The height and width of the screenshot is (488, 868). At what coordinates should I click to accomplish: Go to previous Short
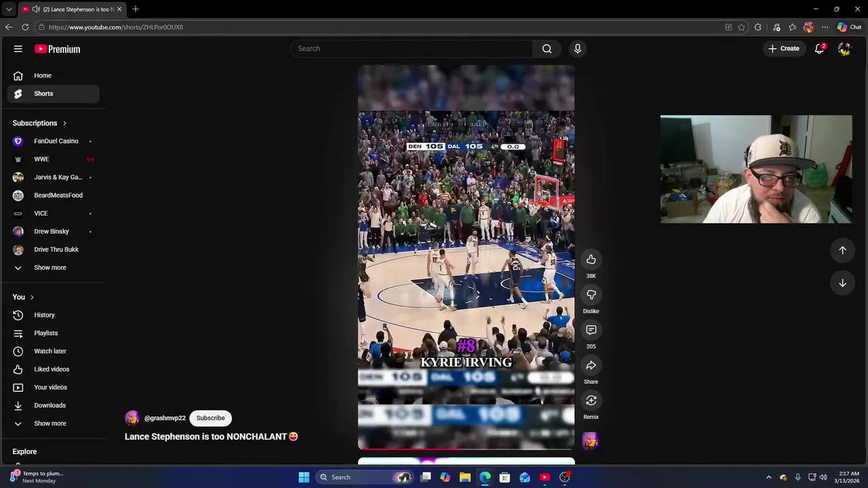[x=842, y=250]
